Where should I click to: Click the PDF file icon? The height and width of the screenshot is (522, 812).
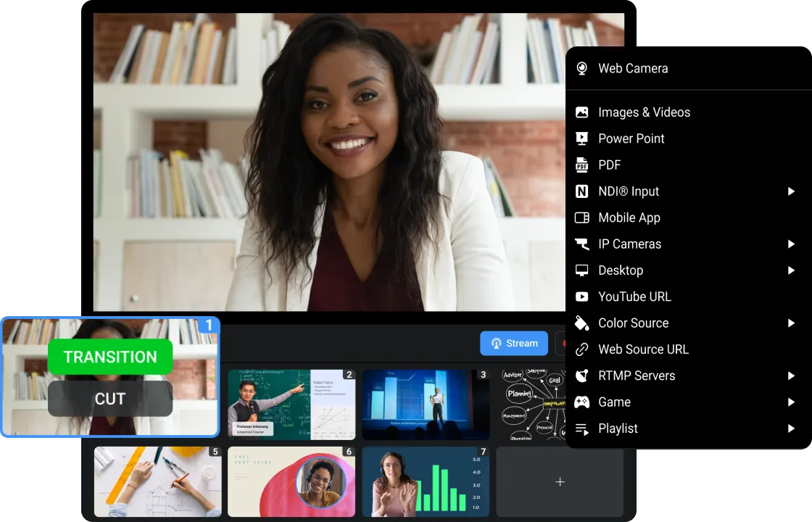click(x=581, y=165)
